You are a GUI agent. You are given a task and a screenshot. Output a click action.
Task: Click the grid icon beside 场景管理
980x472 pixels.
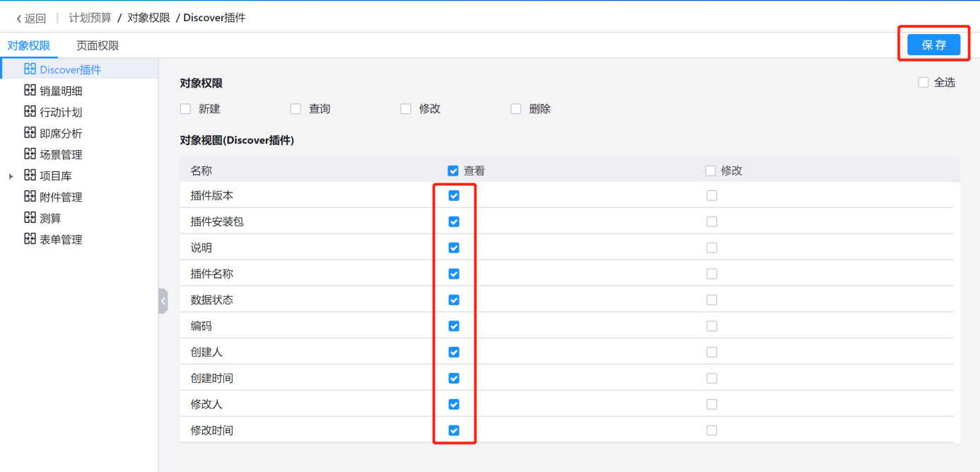point(30,154)
